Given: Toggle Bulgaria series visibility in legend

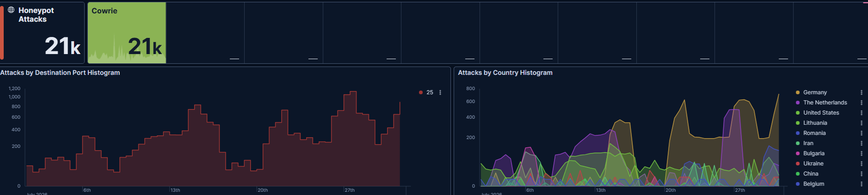Looking at the screenshot, I should [813, 153].
